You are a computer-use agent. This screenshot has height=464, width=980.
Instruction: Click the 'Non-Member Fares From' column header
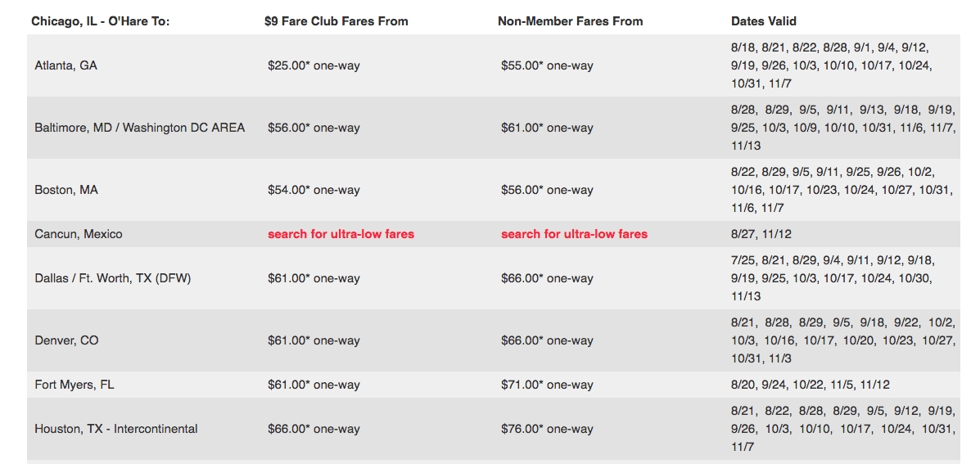570,21
